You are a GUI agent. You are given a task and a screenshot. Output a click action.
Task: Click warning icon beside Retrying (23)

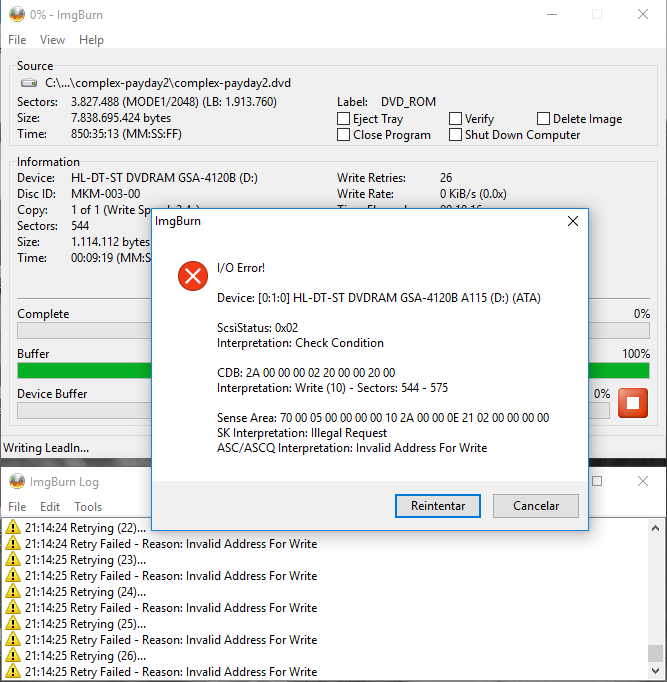[13, 559]
